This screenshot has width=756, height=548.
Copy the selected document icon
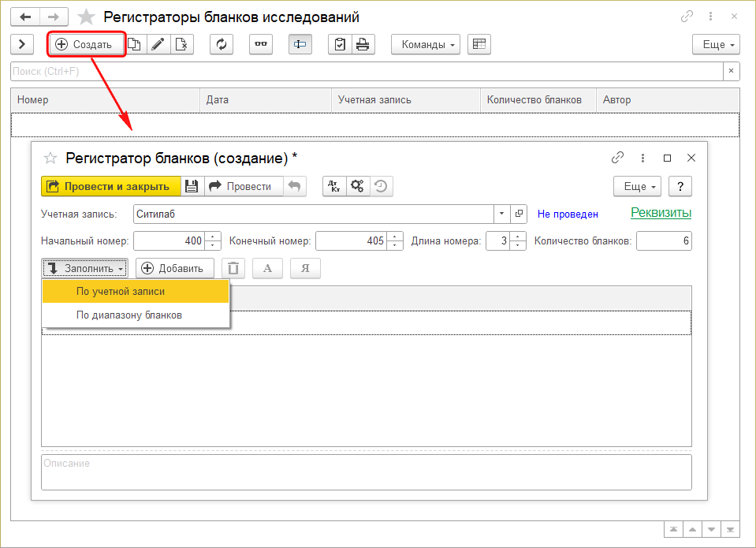click(135, 44)
